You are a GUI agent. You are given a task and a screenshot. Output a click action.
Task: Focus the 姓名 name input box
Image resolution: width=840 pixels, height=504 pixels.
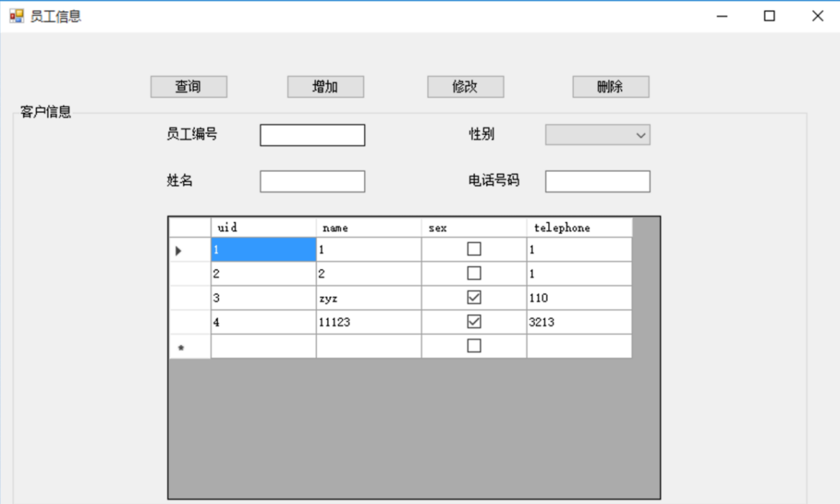tap(312, 181)
